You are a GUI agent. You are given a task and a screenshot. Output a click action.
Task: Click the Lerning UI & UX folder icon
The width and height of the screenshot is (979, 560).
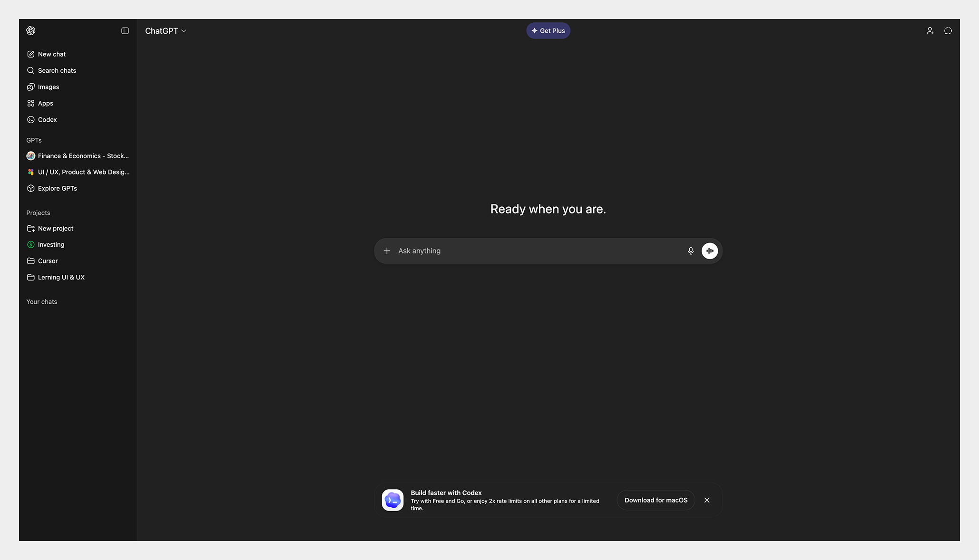(31, 277)
